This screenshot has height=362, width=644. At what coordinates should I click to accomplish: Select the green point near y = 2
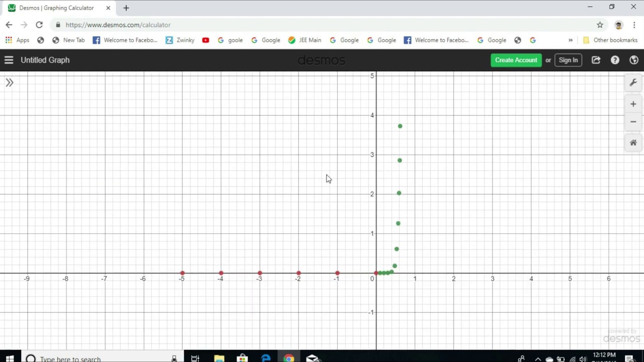point(399,193)
